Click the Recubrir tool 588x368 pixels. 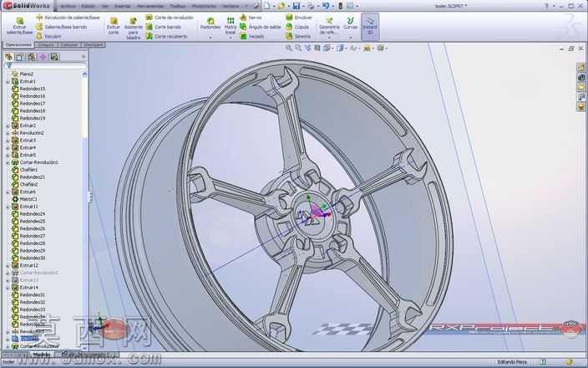[48, 37]
